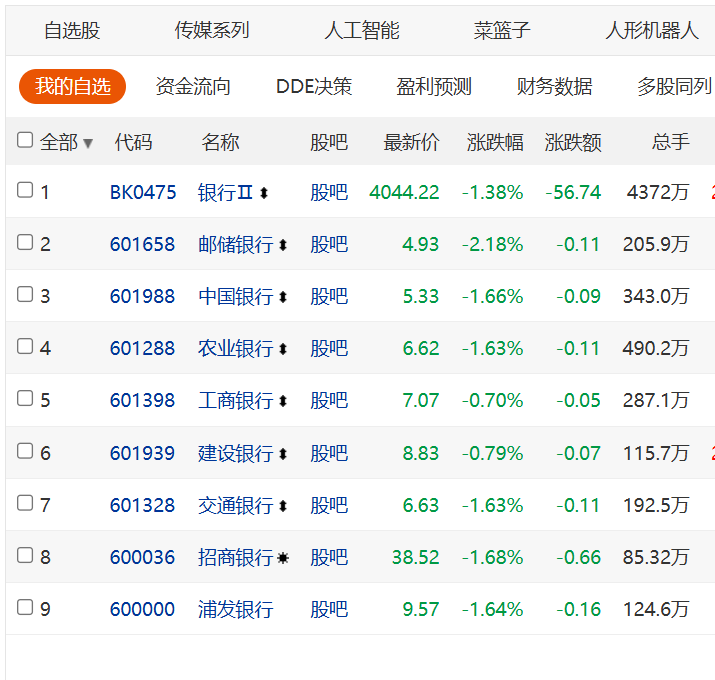Click the icon beside 邮储银行 name
Screen dimensions: 715x680
coord(283,245)
